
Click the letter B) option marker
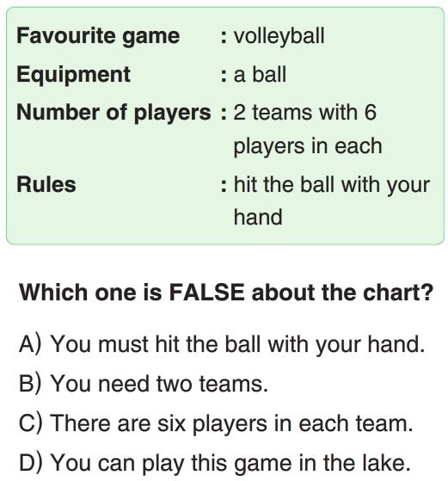coord(30,384)
